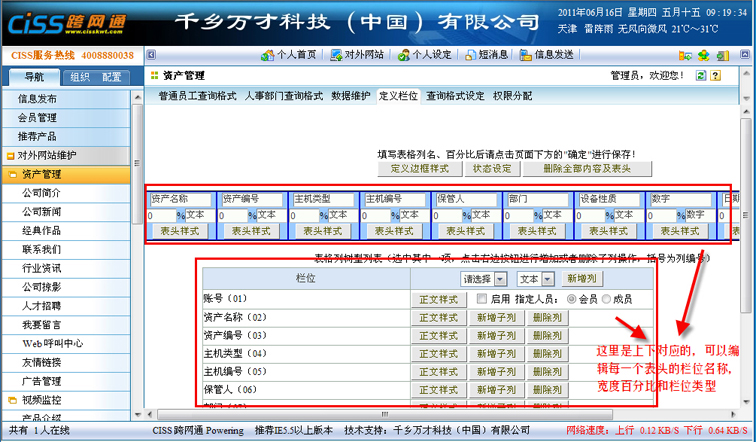
Task: Switch to the 数据维护 tab
Action: (350, 96)
